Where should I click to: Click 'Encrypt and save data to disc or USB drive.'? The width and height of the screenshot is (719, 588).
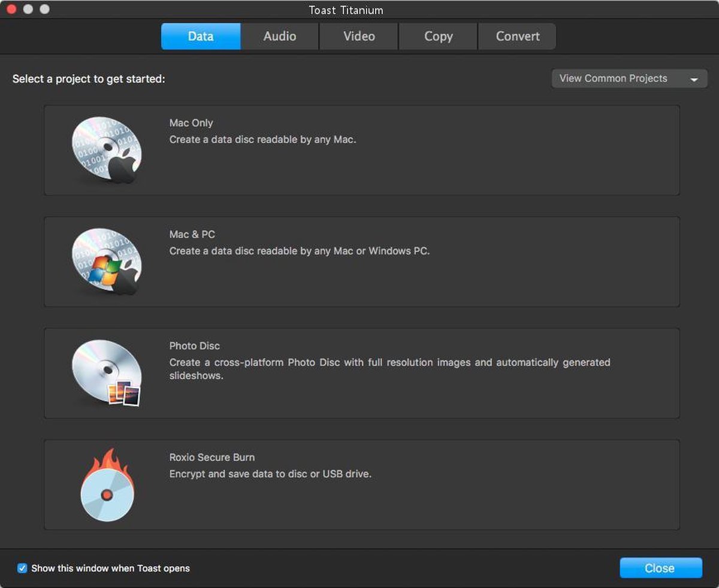(271, 474)
